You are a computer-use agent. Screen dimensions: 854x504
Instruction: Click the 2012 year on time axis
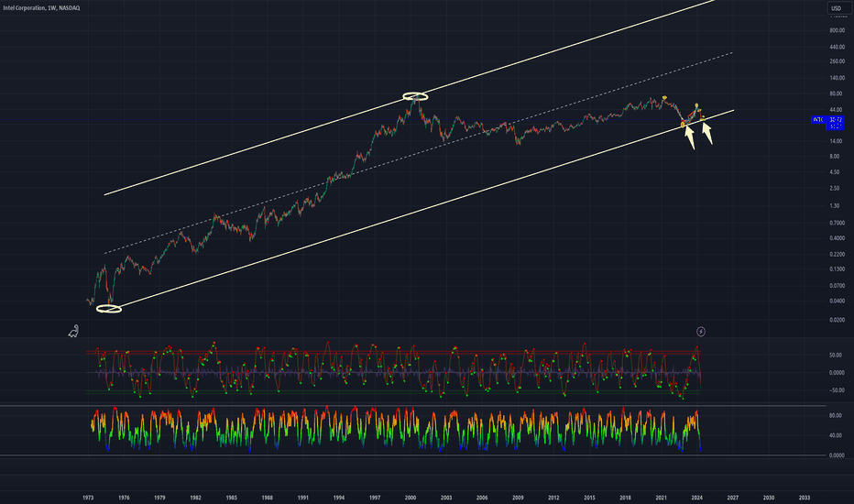tap(553, 498)
